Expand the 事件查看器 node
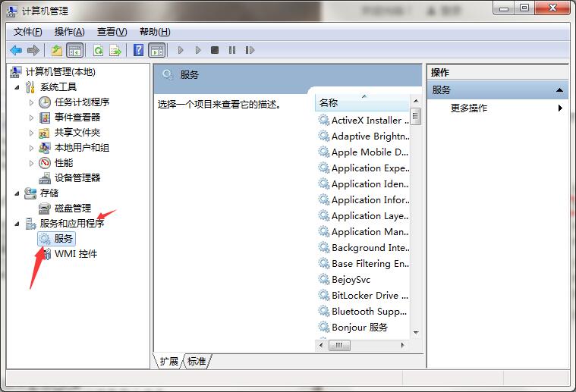The width and height of the screenshot is (576, 392). [31, 118]
